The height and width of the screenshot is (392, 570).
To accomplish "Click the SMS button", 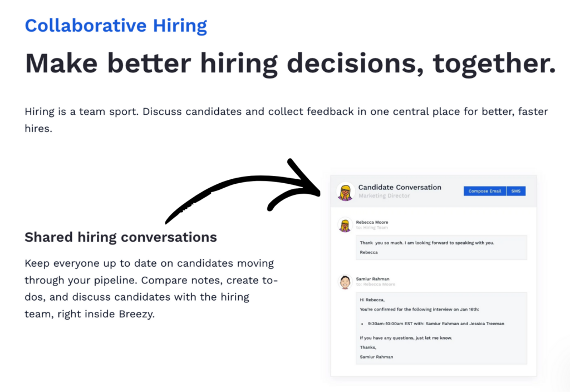I will click(515, 190).
